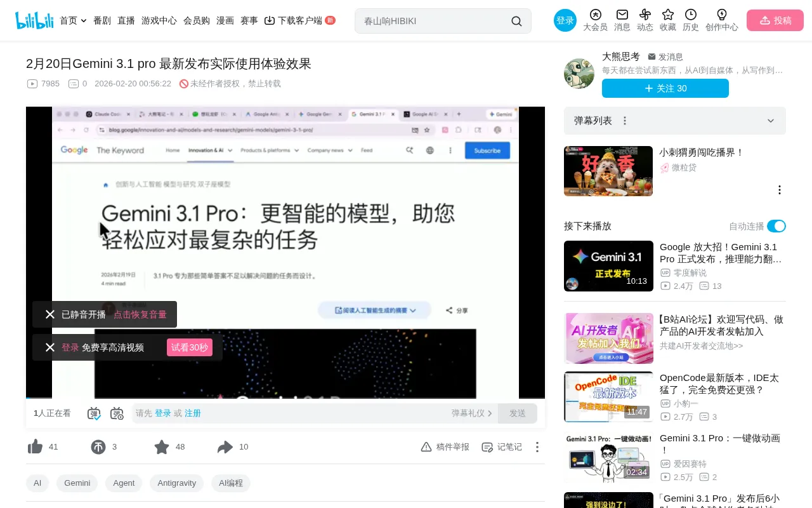812x508 pixels.
Task: Click the 投稿 upload button
Action: point(775,20)
